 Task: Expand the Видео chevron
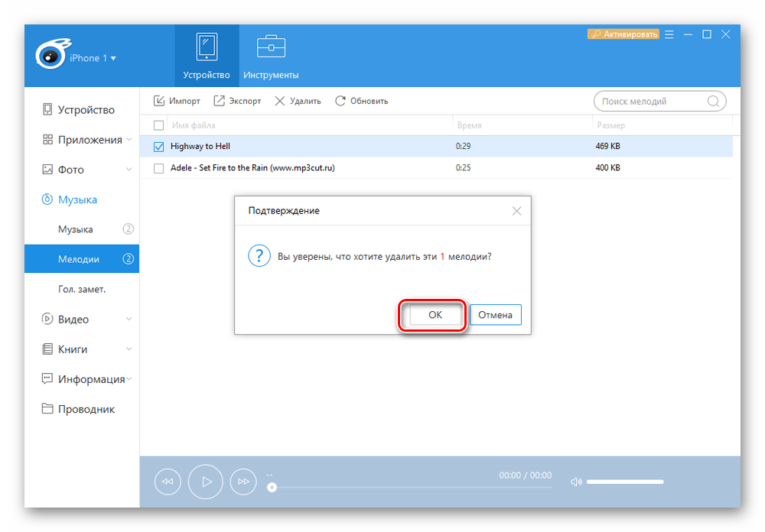pyautogui.click(x=129, y=319)
